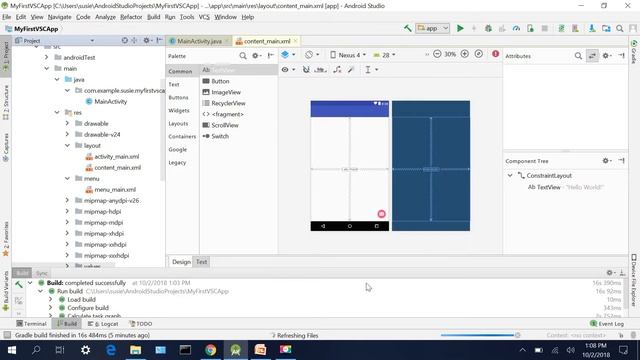Collapse the layout folder
Image resolution: width=640 pixels, height=360 pixels.
coord(67,145)
